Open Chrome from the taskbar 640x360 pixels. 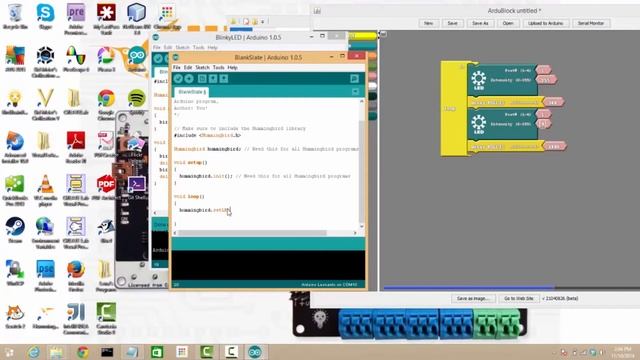[83, 352]
